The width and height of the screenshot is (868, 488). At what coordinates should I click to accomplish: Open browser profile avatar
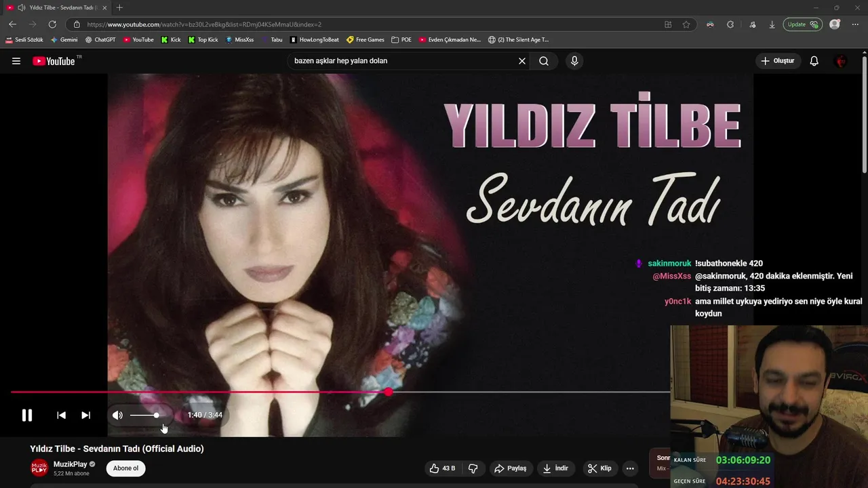(835, 24)
